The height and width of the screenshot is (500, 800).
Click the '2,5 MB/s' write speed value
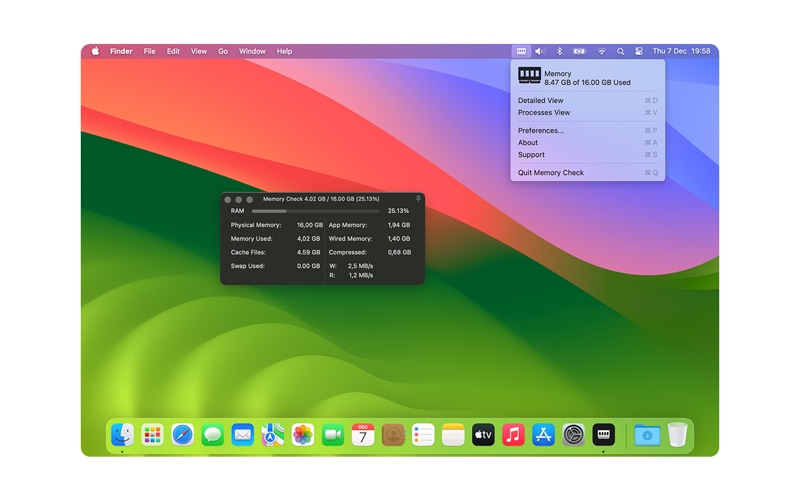[361, 266]
